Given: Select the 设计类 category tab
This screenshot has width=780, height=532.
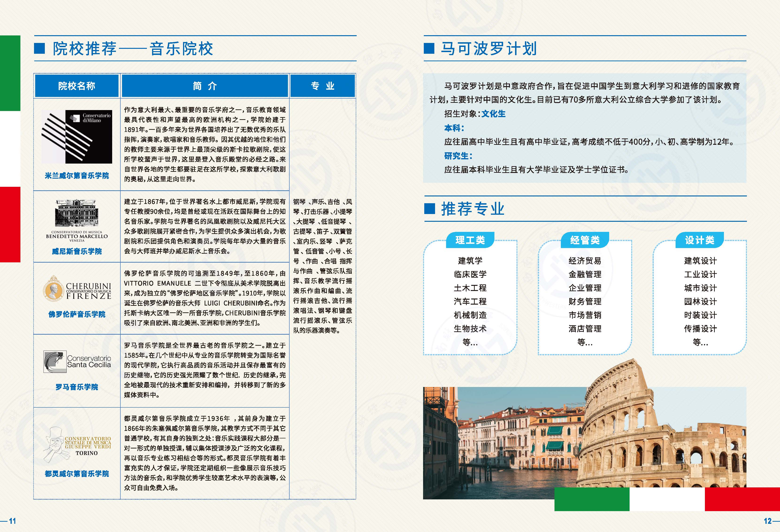Looking at the screenshot, I should coord(700,240).
